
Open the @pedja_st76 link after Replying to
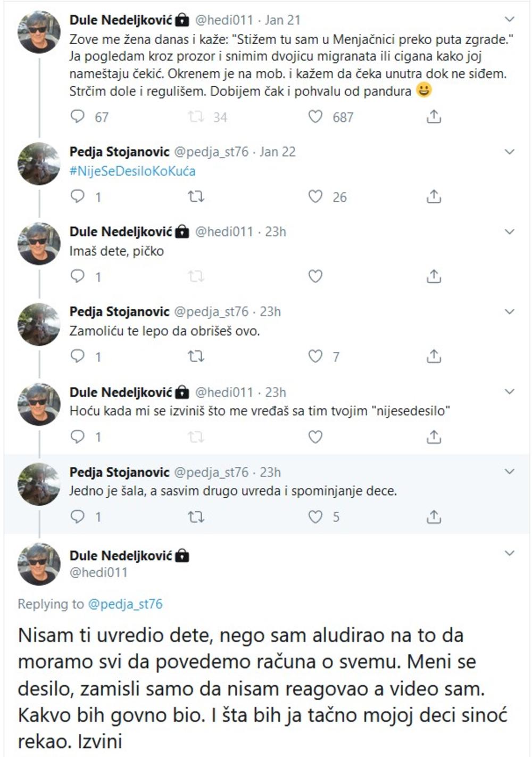pos(125,604)
